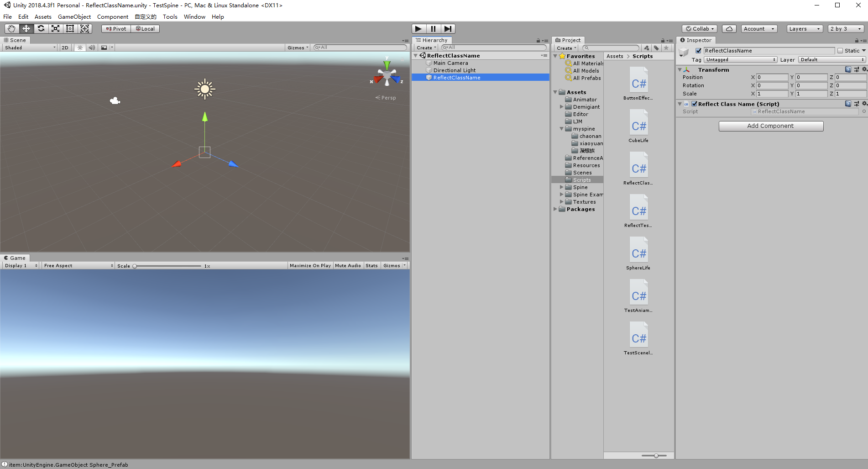Open Transform component gear settings

click(x=864, y=69)
